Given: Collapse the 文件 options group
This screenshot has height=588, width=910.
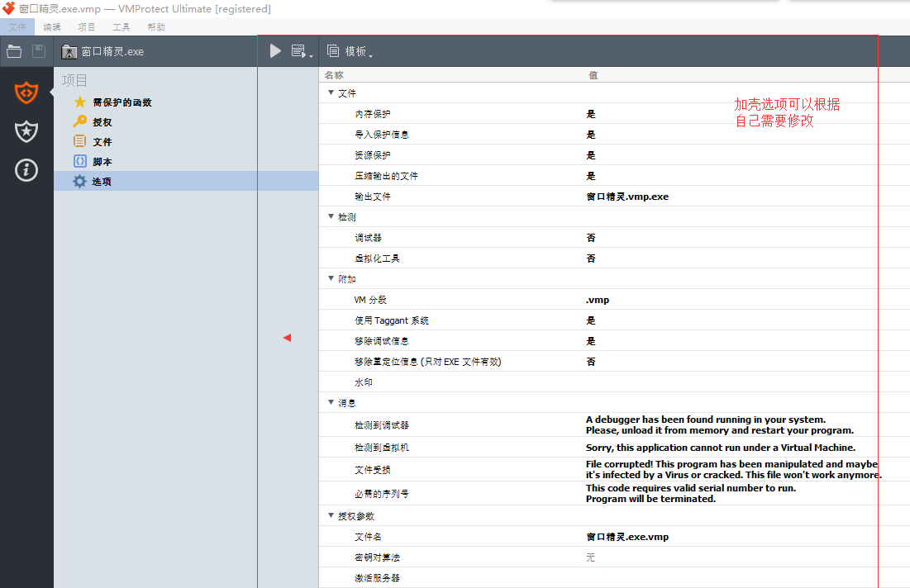Looking at the screenshot, I should point(331,92).
